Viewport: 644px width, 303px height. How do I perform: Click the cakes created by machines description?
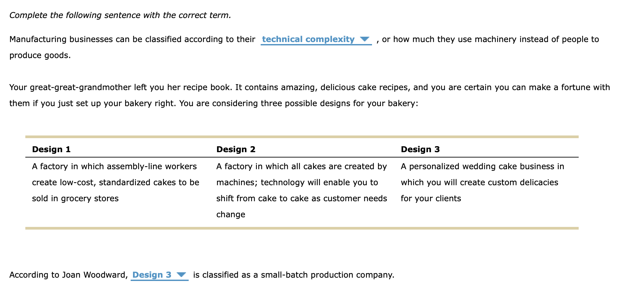pyautogui.click(x=302, y=191)
